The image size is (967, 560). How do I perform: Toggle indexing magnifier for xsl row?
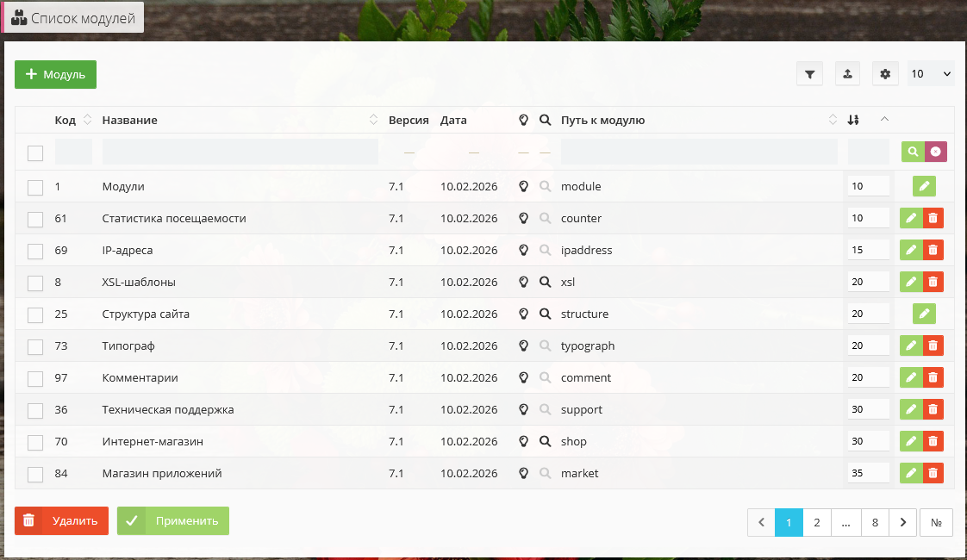tap(546, 282)
